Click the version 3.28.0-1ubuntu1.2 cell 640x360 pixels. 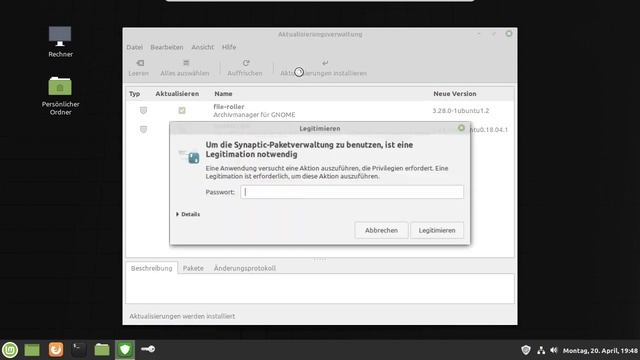click(x=461, y=111)
